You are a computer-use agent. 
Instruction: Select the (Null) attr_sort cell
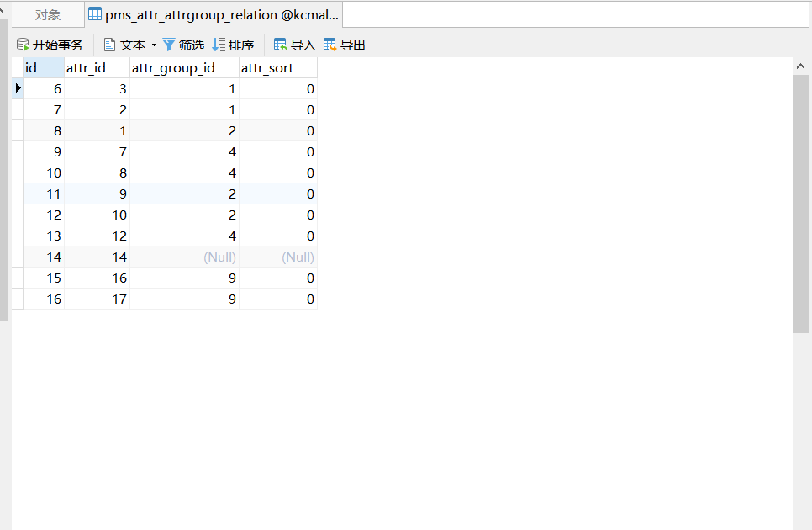[278, 257]
